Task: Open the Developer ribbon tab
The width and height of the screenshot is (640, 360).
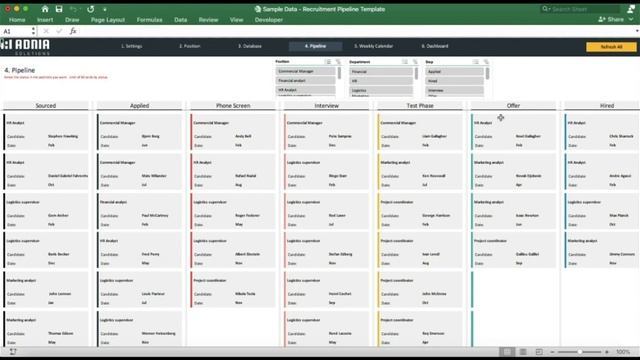Action: [269, 20]
